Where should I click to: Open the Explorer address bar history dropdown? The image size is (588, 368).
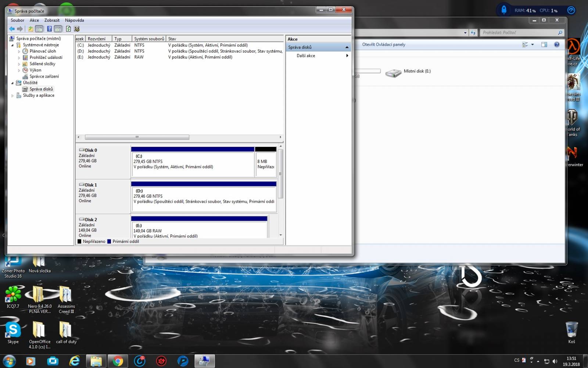465,33
